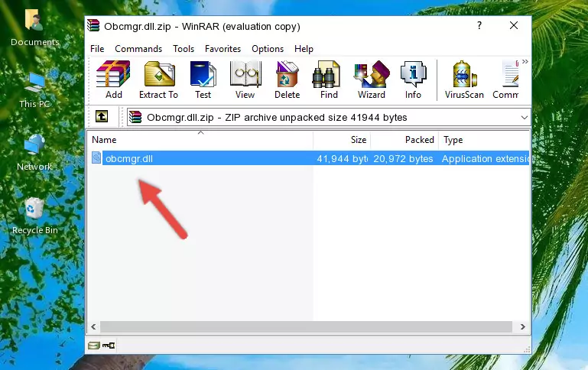Click the 20,972 bytes packed cell
Screen dimensions: 588x370
tap(403, 158)
